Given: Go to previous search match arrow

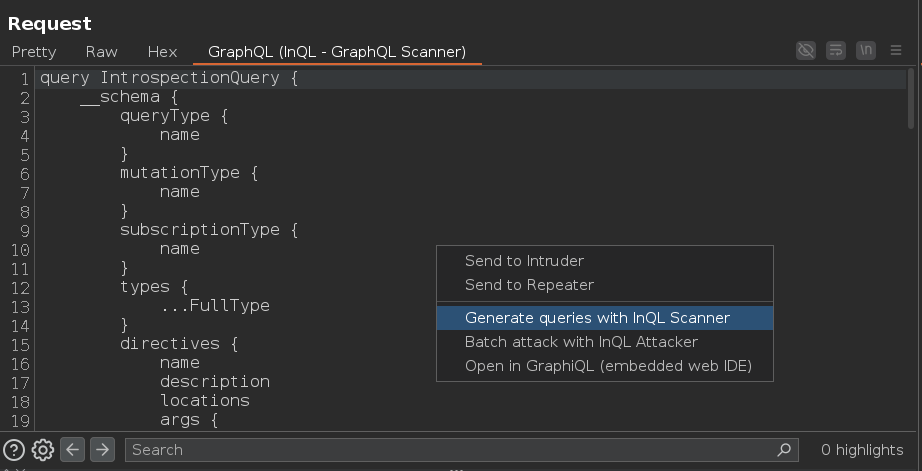Looking at the screenshot, I should 72,450.
